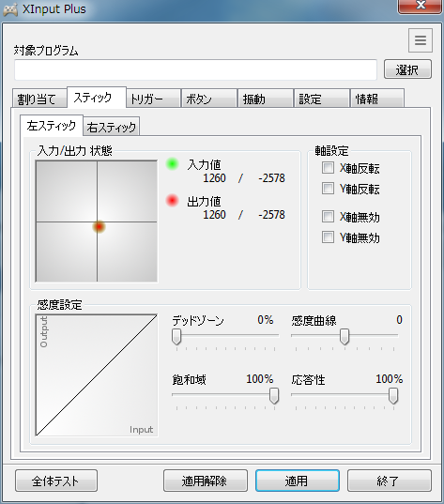Open the hamburger menu icon
Image resolution: width=444 pixels, height=504 pixels.
tap(421, 40)
